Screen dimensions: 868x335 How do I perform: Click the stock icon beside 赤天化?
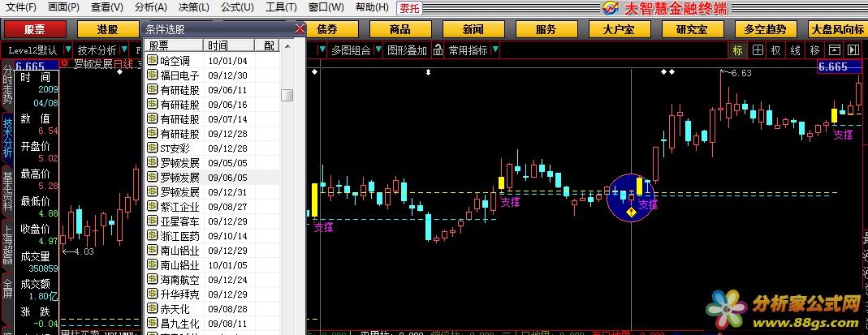152,308
